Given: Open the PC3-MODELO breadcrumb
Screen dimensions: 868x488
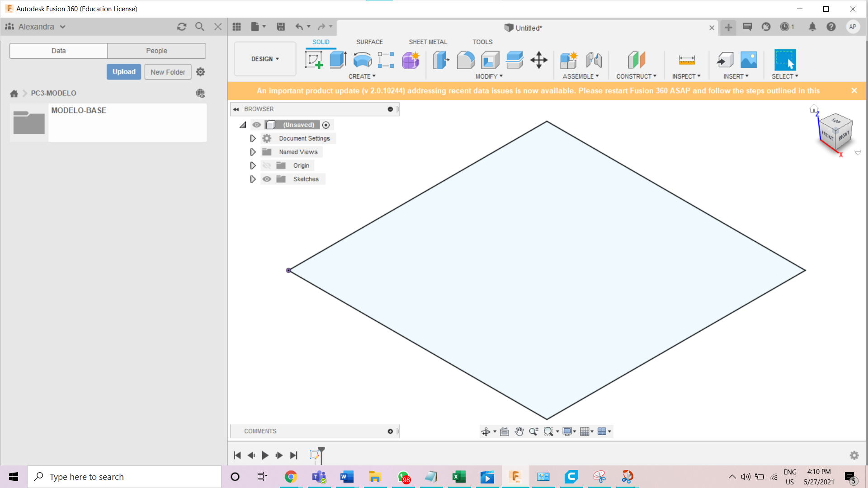Looking at the screenshot, I should pos(53,93).
